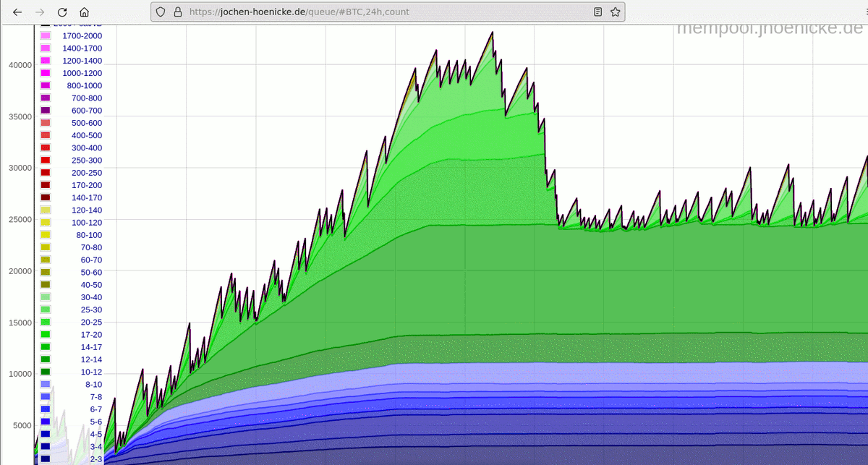Click the 40000 y-axis label
Viewport: 868px width, 465px height.
(20, 64)
